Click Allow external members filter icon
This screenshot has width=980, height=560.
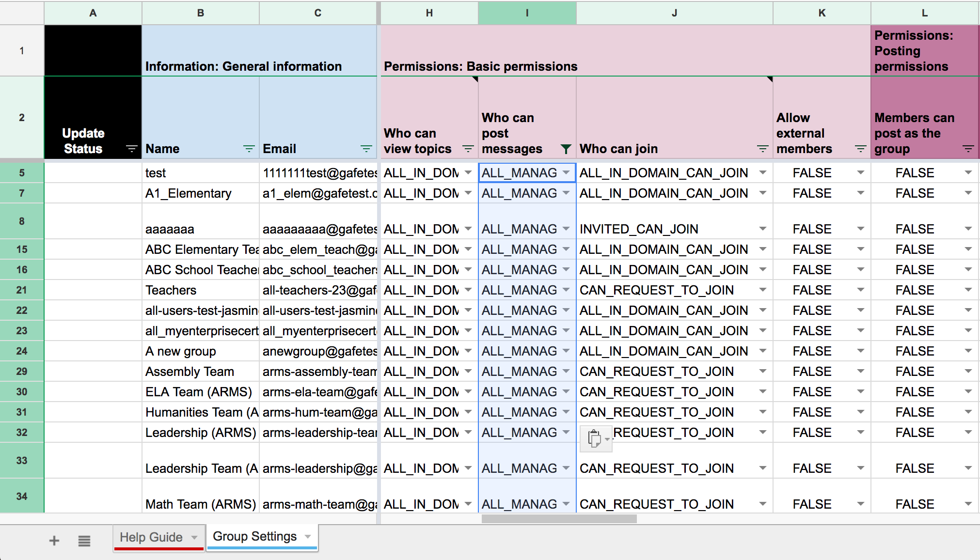coord(860,149)
